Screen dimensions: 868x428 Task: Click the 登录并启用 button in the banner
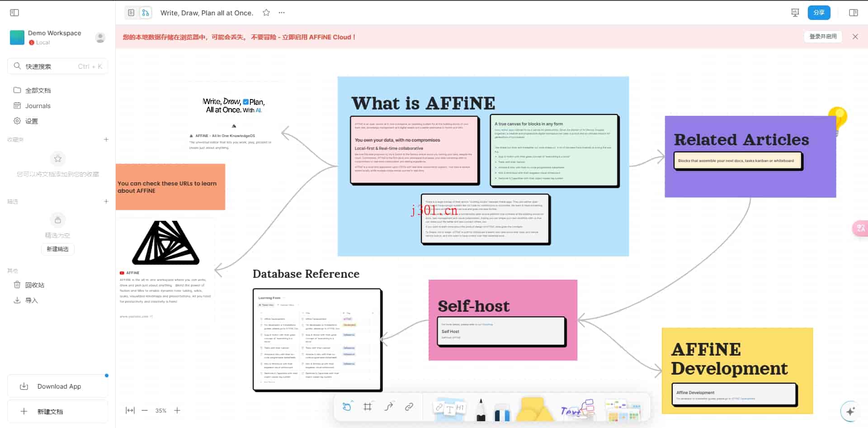point(822,36)
